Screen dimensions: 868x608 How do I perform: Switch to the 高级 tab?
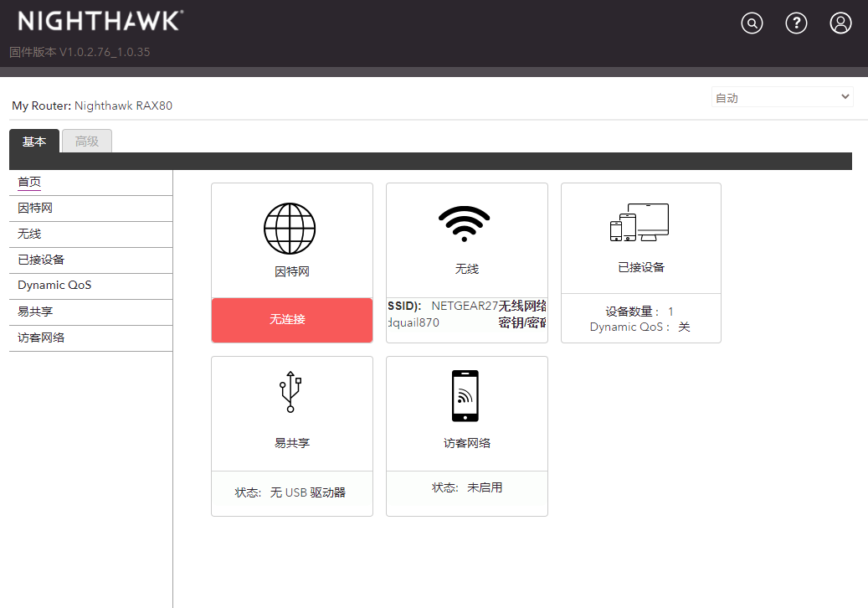point(87,142)
